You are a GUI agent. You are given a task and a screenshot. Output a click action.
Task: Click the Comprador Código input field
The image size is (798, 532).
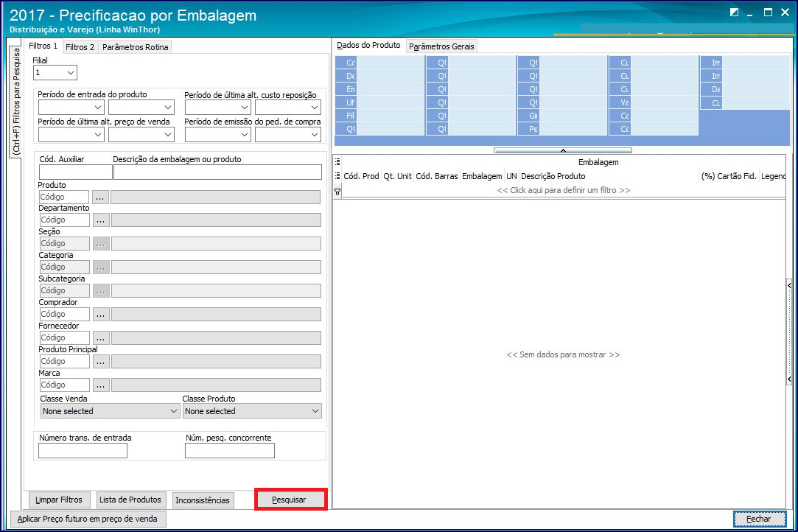pos(65,314)
